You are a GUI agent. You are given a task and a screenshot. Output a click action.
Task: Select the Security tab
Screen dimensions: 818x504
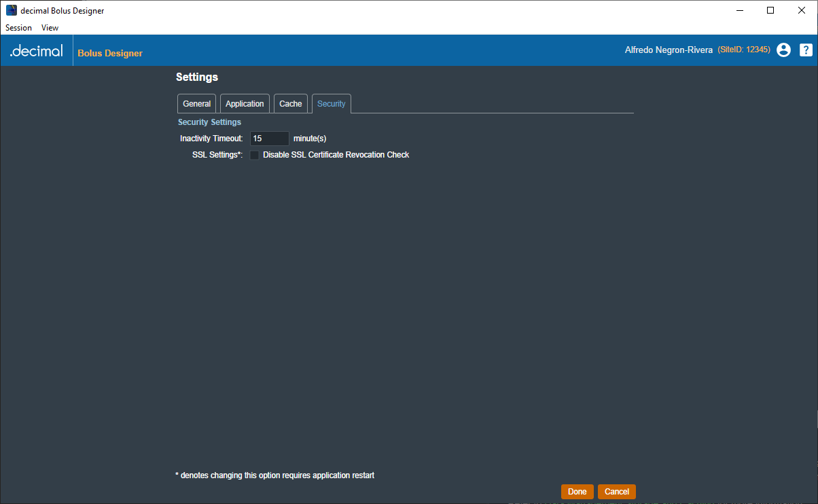[x=332, y=104]
